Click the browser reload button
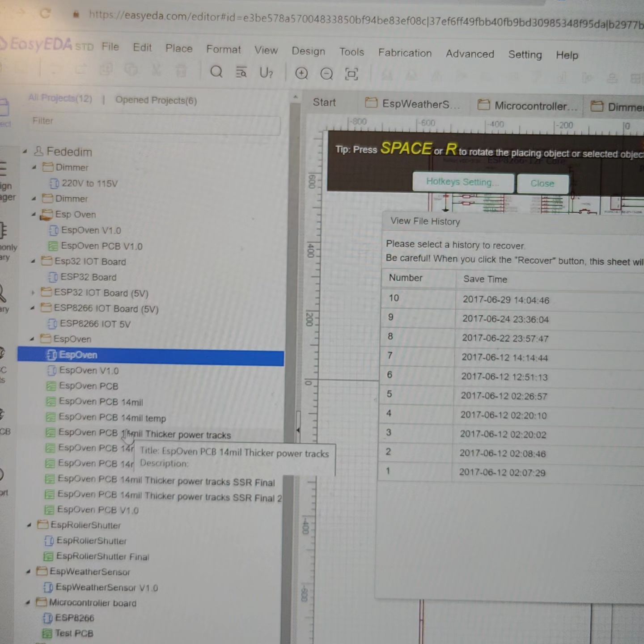 (x=45, y=13)
